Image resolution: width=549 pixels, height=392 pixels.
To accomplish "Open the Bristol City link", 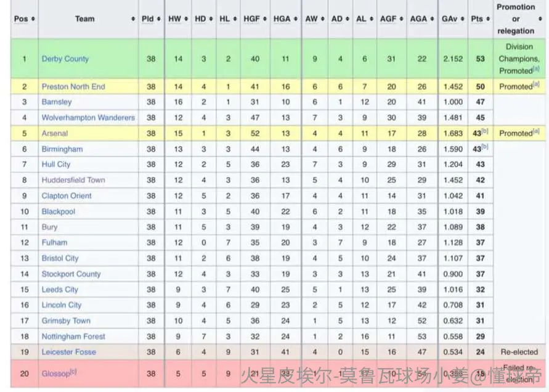I will (60, 258).
